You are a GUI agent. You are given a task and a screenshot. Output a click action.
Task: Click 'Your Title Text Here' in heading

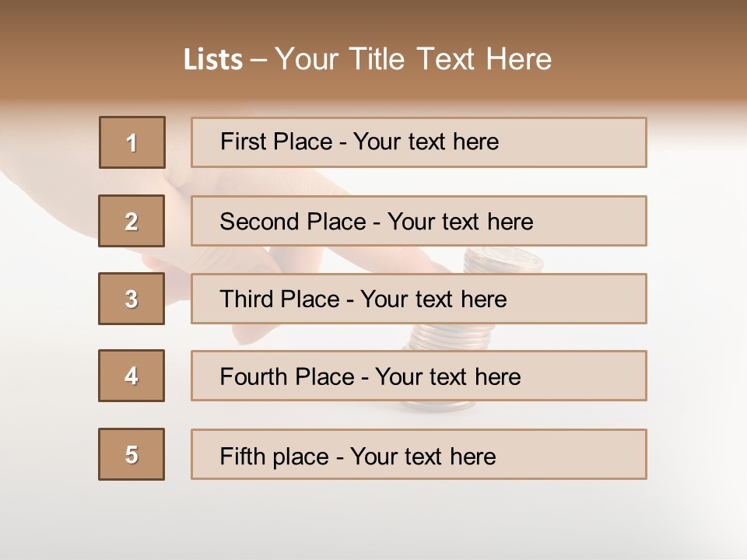pos(413,59)
